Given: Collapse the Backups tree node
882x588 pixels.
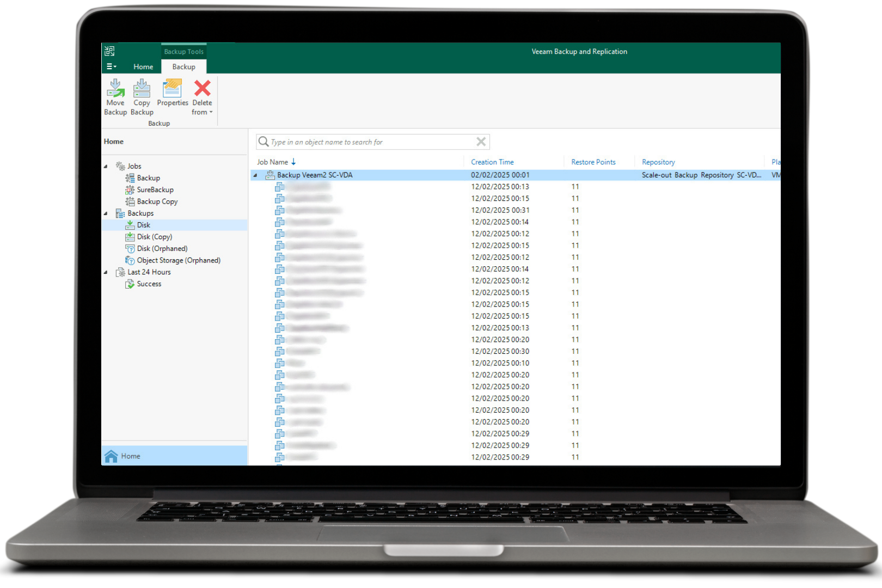Looking at the screenshot, I should 106,213.
